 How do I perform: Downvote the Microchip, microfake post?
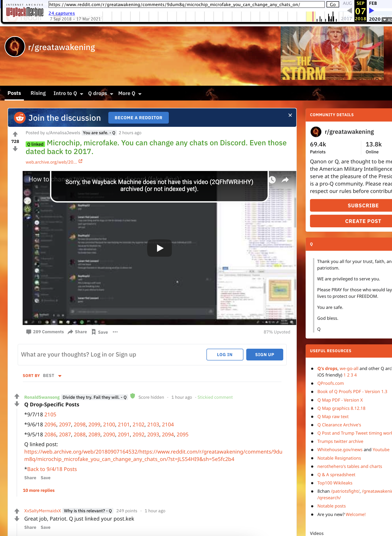coord(15,149)
